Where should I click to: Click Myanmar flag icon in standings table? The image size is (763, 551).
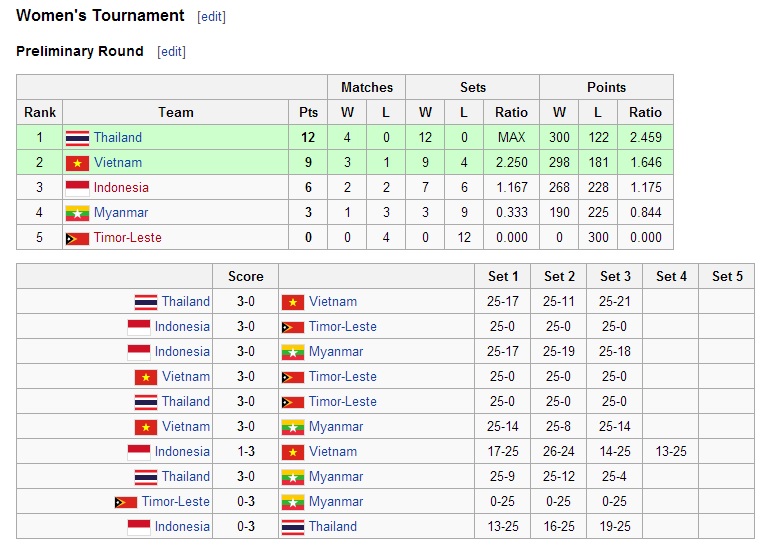[x=77, y=213]
